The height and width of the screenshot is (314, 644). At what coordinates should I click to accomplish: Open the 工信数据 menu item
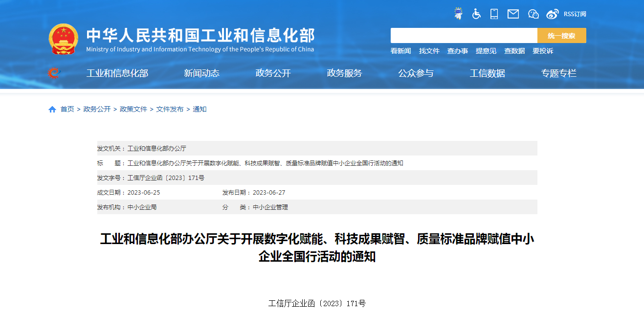(487, 73)
